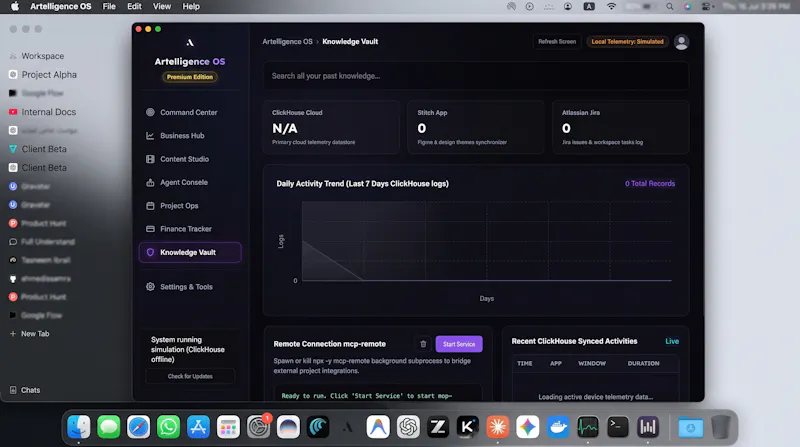Open App Store from the dock
The image size is (800, 447).
pos(198,427)
